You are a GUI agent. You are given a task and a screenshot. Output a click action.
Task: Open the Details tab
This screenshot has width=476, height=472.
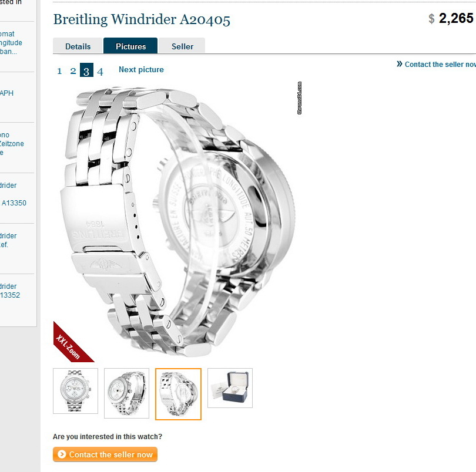coord(78,46)
